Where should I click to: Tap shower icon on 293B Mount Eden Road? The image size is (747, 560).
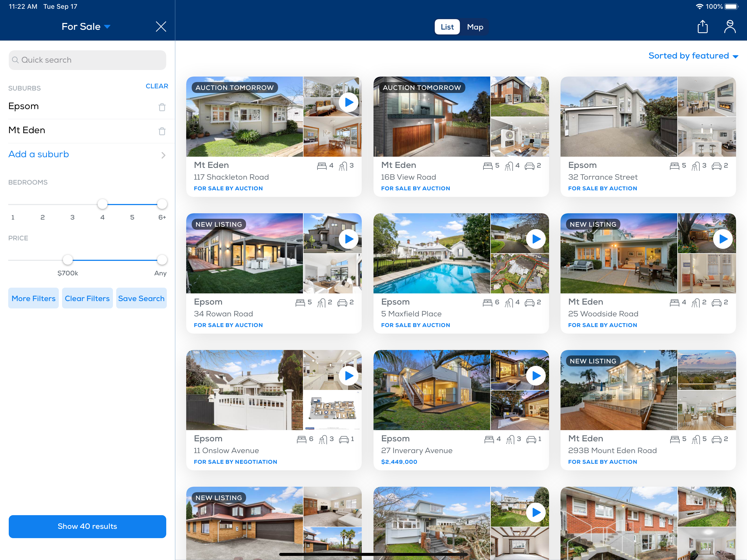pyautogui.click(x=696, y=439)
